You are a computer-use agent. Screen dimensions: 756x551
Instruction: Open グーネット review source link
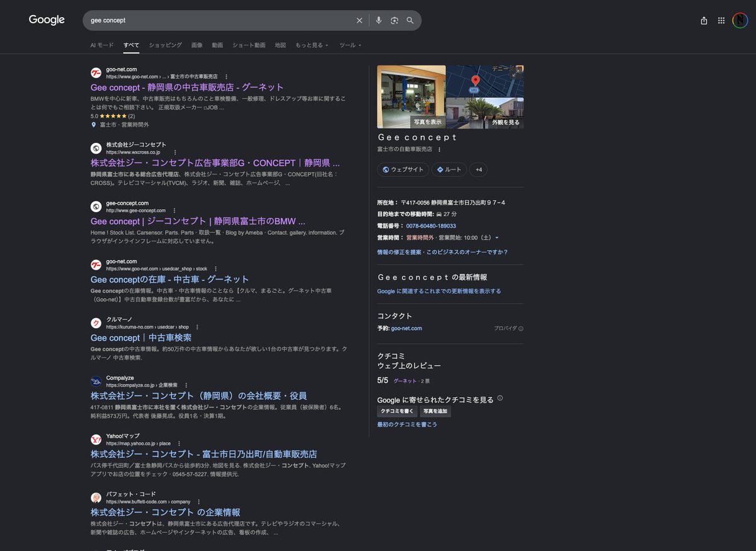(x=405, y=381)
